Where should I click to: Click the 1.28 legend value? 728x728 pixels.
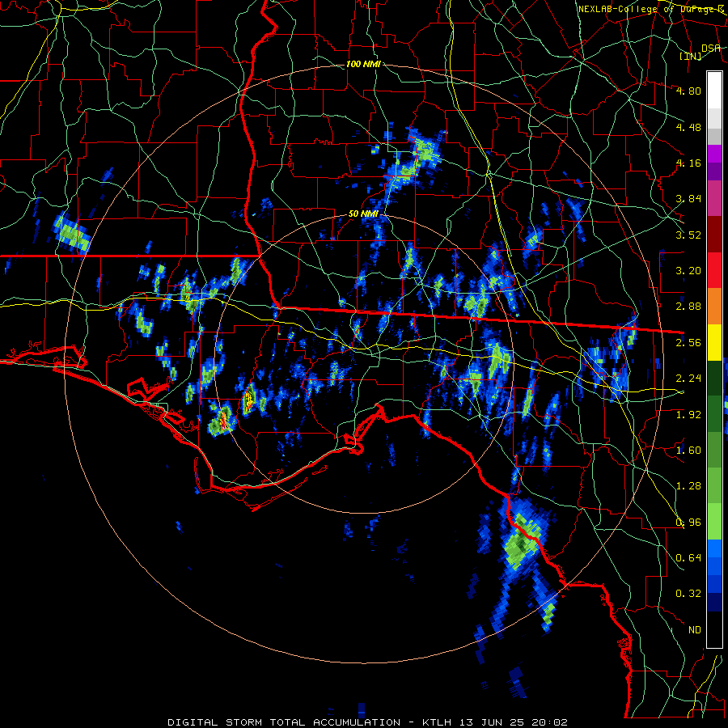[x=688, y=486]
